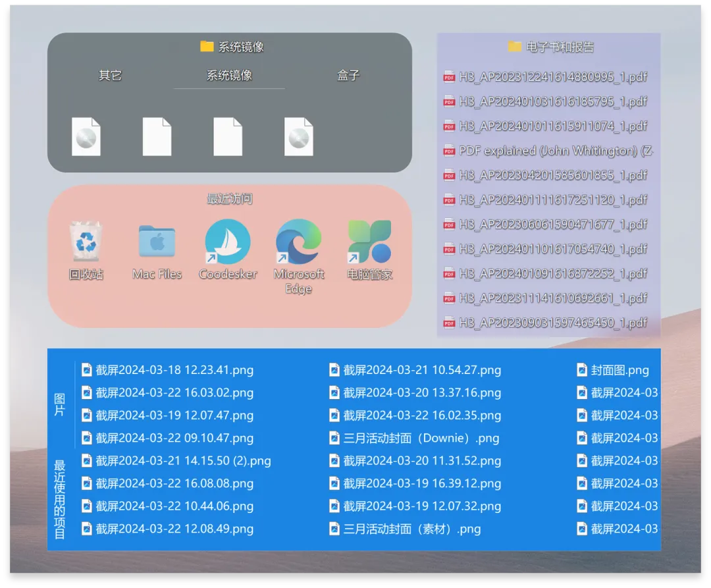Switch to the 盒子 tab
This screenshot has height=588, width=711.
pyautogui.click(x=348, y=76)
